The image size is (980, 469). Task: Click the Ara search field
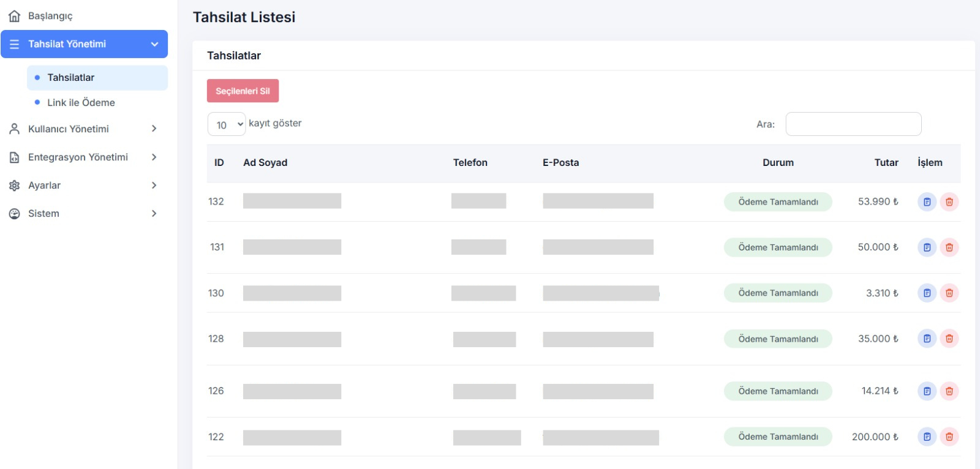853,124
